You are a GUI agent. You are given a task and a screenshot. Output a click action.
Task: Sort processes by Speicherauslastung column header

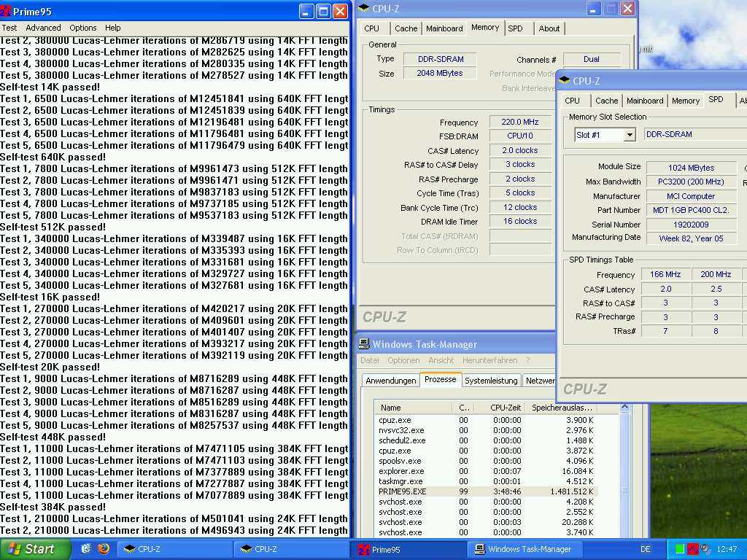(561, 408)
